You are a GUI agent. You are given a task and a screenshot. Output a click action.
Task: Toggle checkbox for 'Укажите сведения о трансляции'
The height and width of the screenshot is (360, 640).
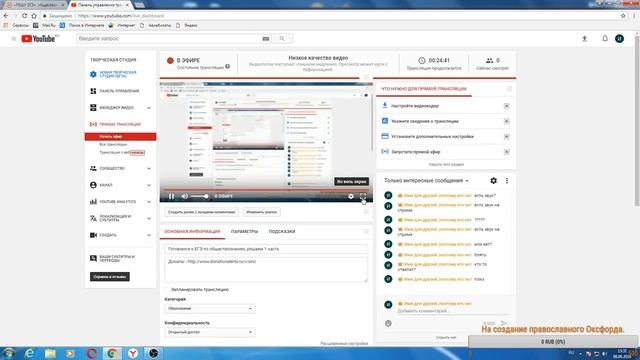507,121
